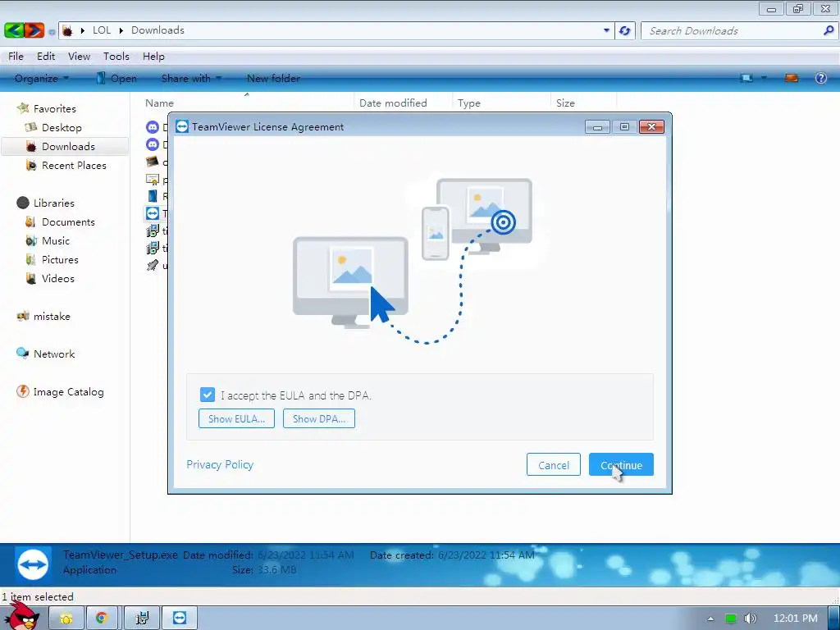The width and height of the screenshot is (840, 630).
Task: Click the LOL breadcrumb in the address bar
Action: point(101,30)
